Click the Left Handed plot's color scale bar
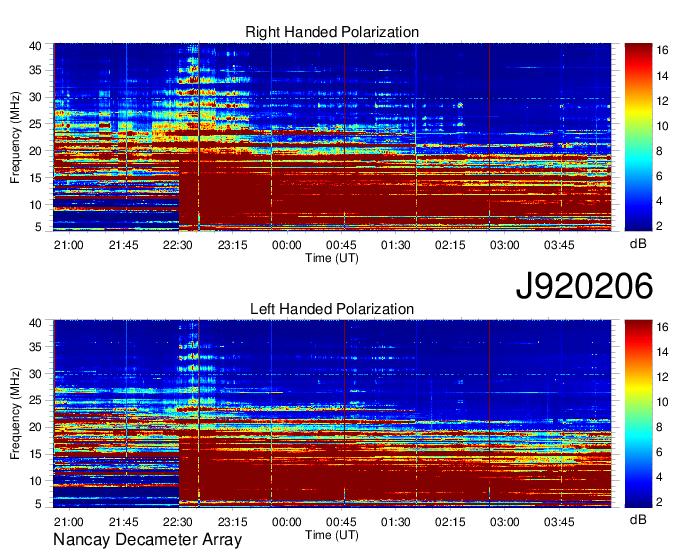This screenshot has width=680, height=552. [x=638, y=414]
